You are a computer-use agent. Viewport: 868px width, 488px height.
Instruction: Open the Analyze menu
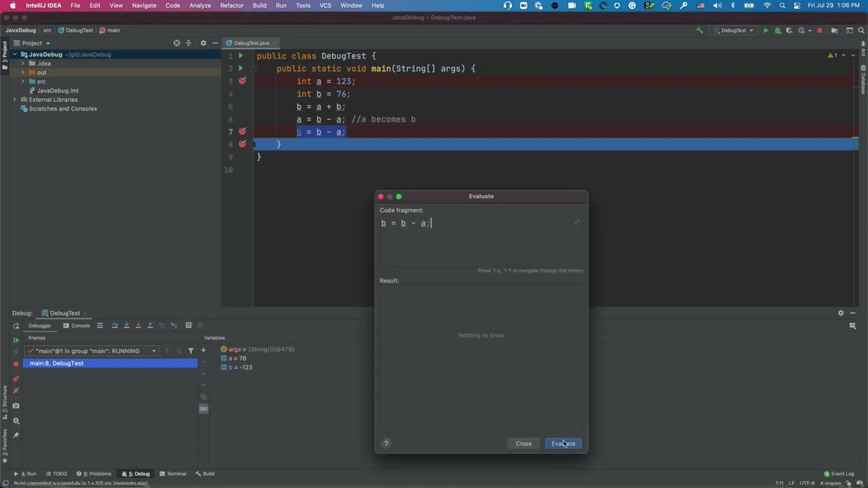pos(200,5)
